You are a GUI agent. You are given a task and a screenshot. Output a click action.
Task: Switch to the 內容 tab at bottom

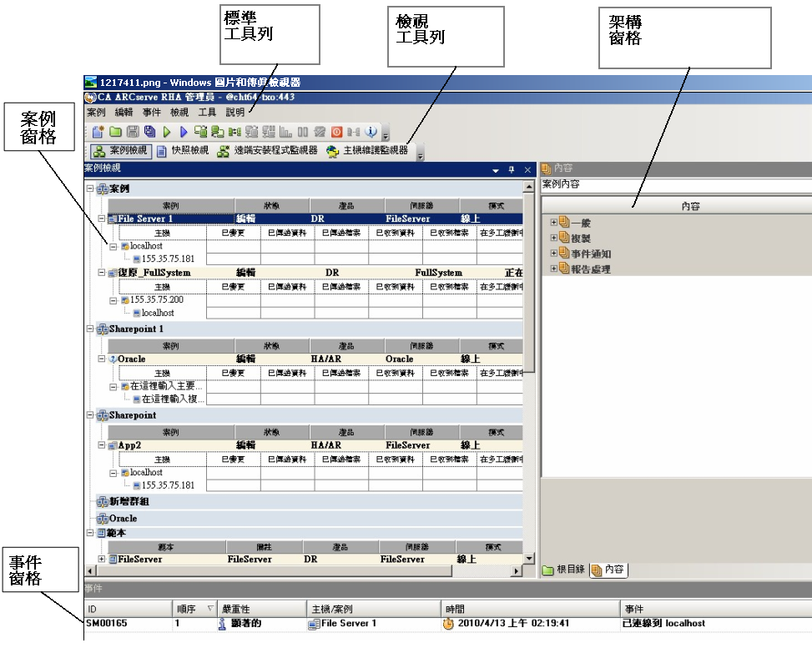[608, 570]
